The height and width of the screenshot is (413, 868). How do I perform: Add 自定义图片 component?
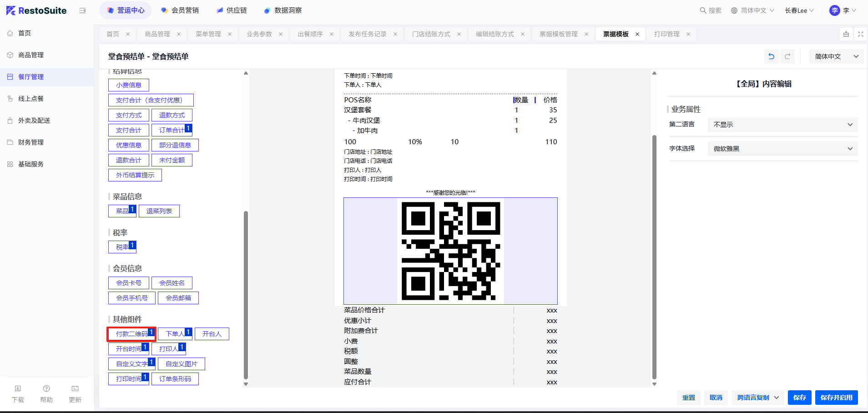(x=182, y=364)
